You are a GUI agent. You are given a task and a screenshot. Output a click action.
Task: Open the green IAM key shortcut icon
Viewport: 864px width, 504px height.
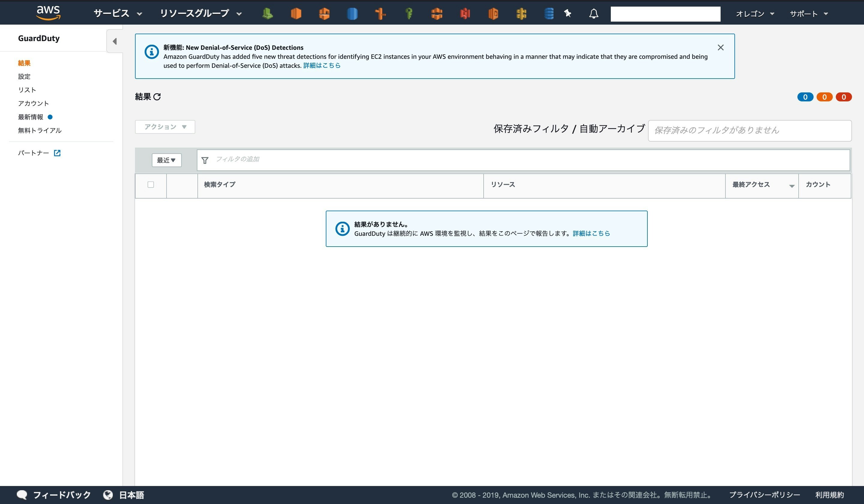408,14
